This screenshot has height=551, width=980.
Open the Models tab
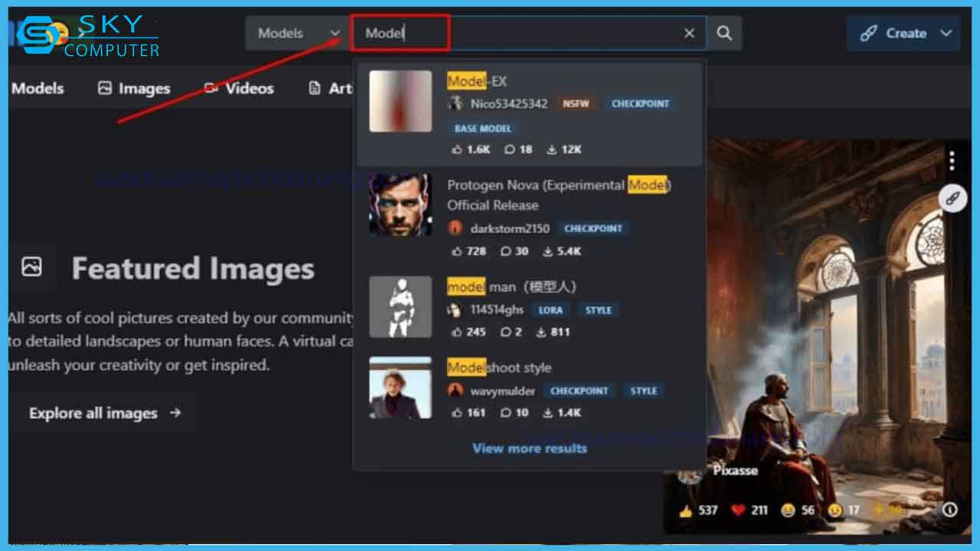click(38, 88)
